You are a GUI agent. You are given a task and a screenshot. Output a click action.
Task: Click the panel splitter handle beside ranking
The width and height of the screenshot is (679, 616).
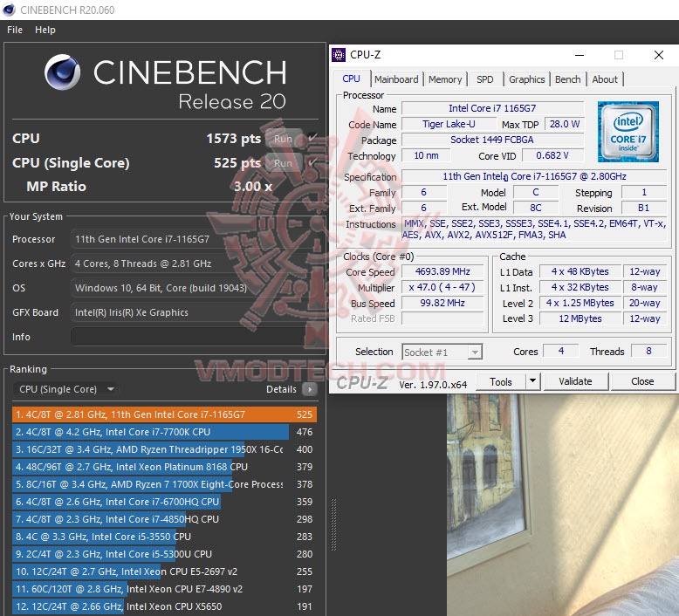pyautogui.click(x=334, y=524)
